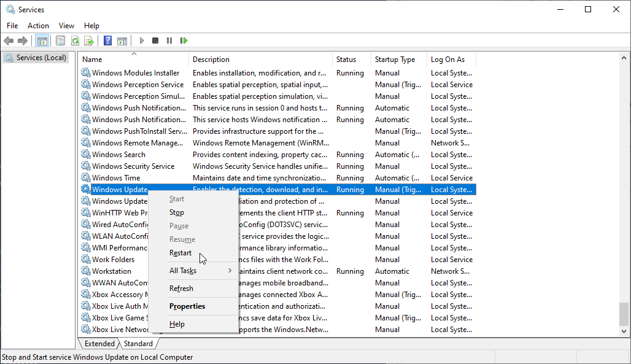This screenshot has width=631, height=364.
Task: Select the Windows Time service name
Action: 116,178
